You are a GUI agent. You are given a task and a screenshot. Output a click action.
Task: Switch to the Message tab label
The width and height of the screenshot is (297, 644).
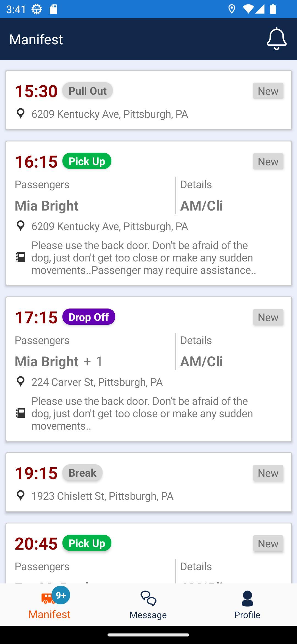click(x=148, y=615)
